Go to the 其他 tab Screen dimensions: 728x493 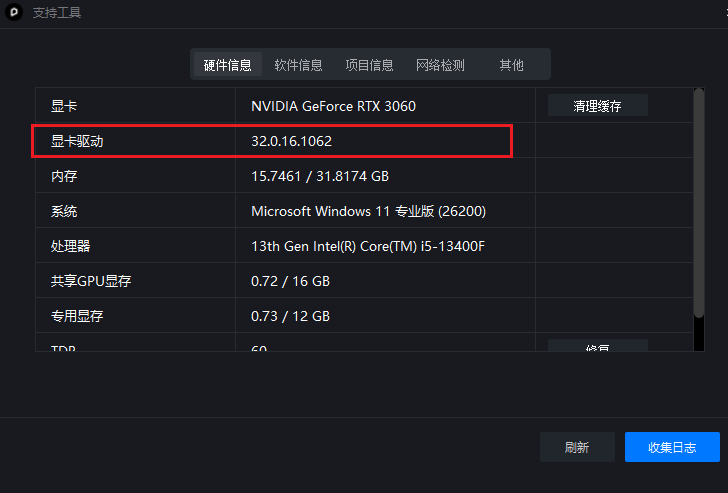pyautogui.click(x=511, y=65)
